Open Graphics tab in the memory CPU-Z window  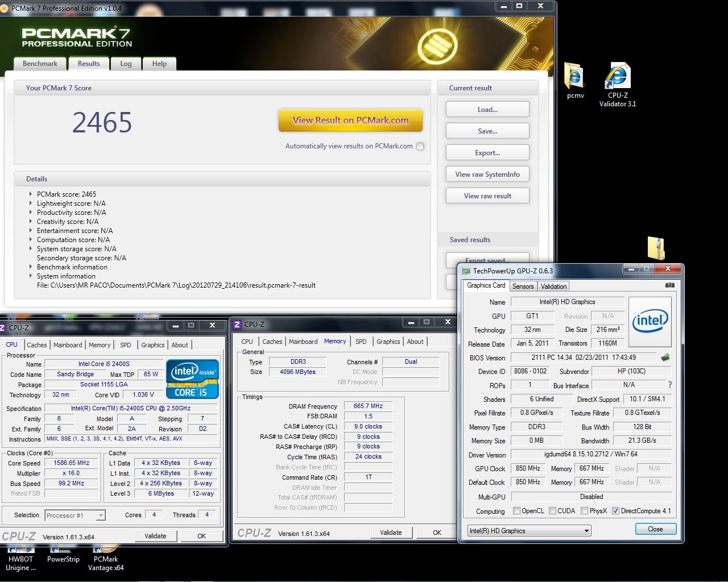tap(388, 342)
